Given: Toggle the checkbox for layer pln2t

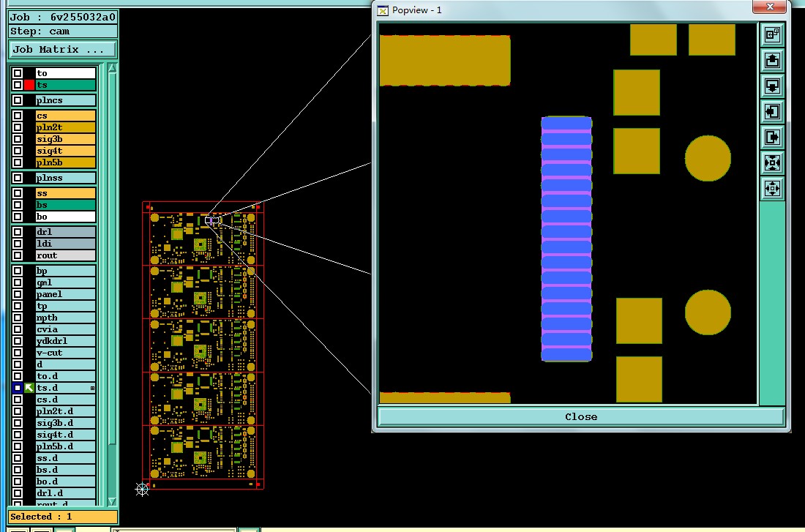Looking at the screenshot, I should pos(18,127).
